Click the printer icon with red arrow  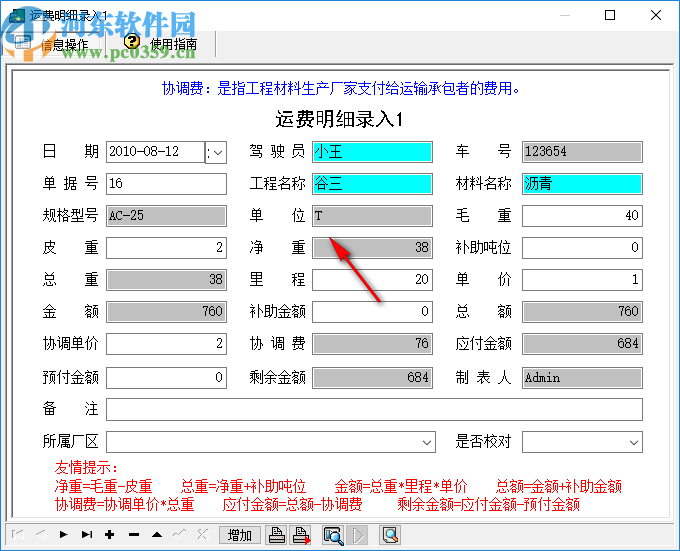pos(301,535)
